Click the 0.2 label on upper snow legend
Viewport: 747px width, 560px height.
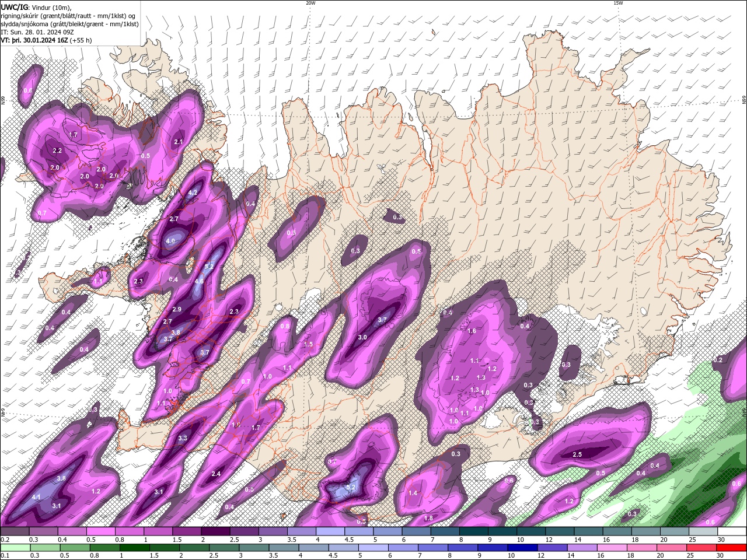click(4, 540)
